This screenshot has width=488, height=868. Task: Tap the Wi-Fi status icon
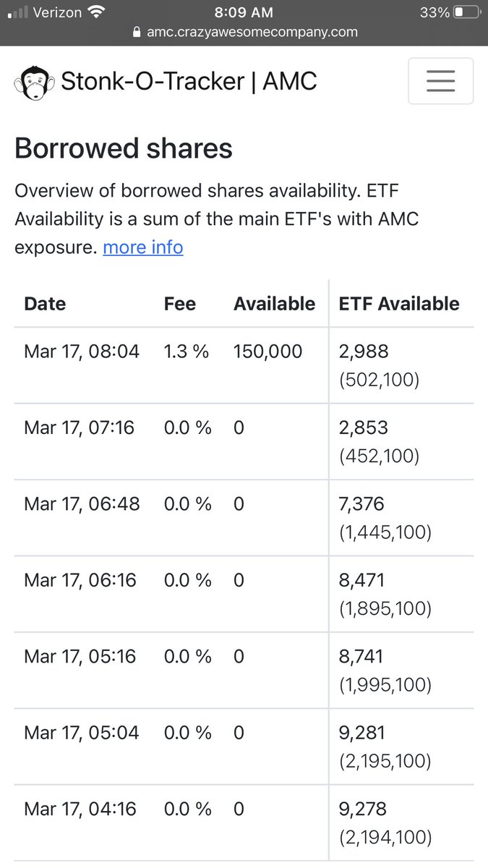[x=95, y=12]
